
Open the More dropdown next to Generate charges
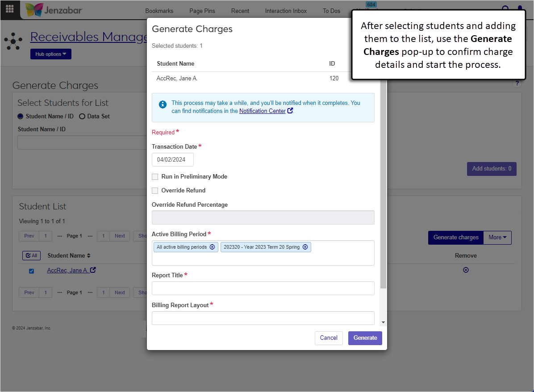[x=497, y=238]
